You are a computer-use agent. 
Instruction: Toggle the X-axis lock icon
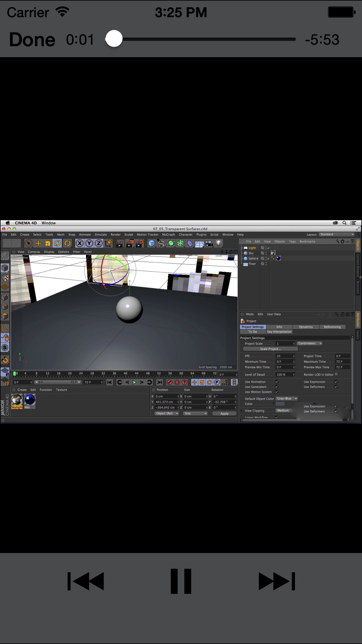tap(80, 243)
